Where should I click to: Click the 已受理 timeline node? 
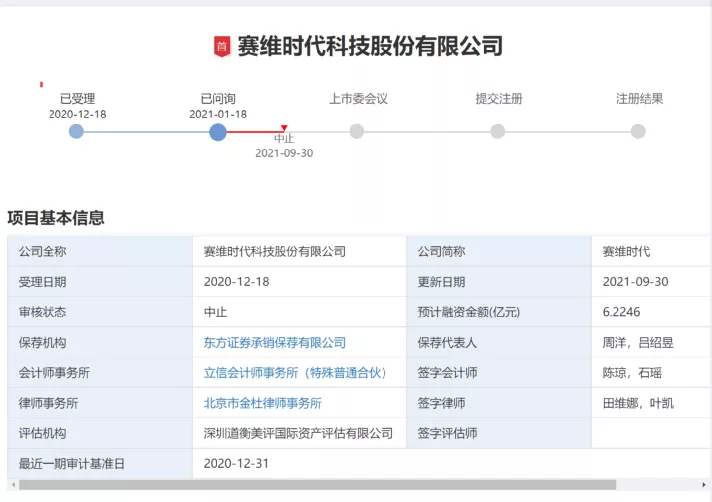coord(76,132)
